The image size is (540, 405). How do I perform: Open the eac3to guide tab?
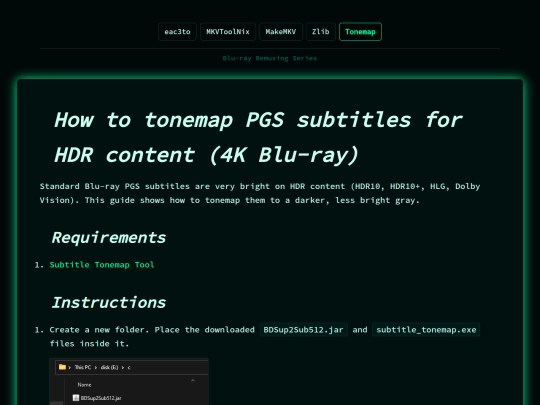tap(177, 32)
